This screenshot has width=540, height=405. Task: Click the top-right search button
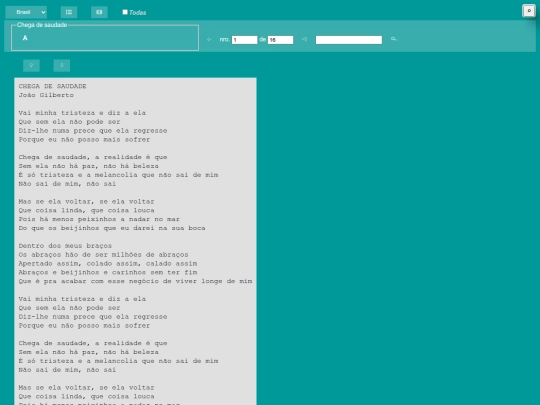(529, 11)
